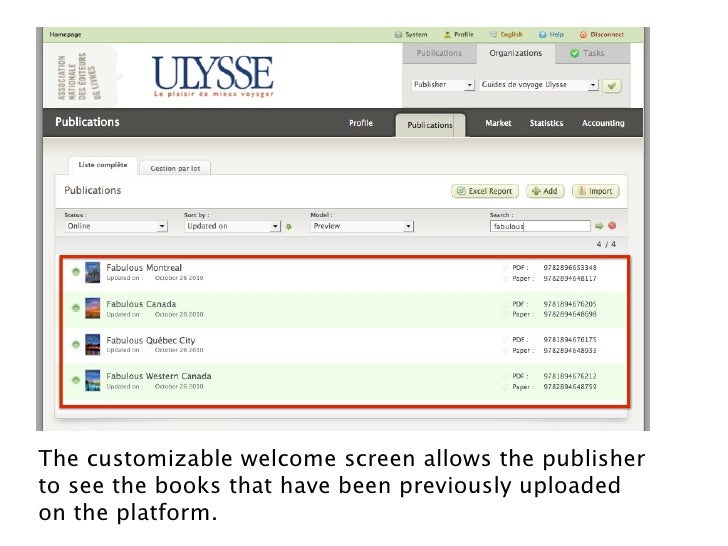The image size is (728, 546).
Task: Open the Fabulous Montreal cover thumbnail
Action: pos(92,273)
